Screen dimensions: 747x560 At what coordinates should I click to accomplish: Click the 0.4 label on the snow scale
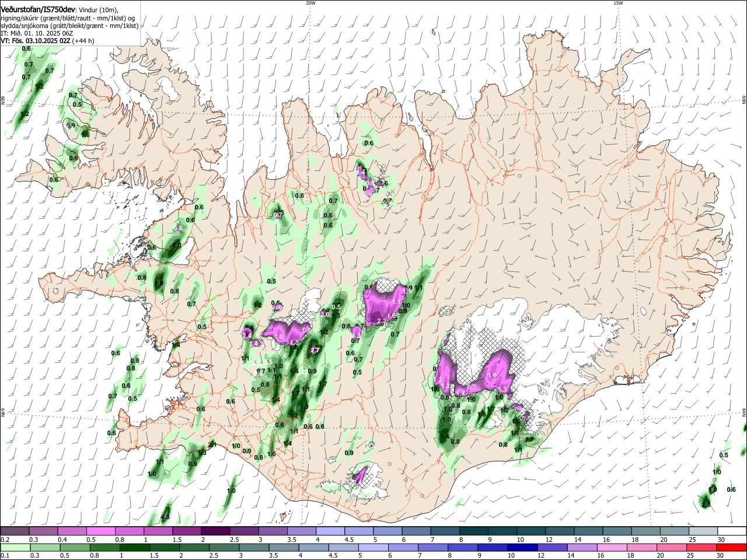pyautogui.click(x=61, y=540)
